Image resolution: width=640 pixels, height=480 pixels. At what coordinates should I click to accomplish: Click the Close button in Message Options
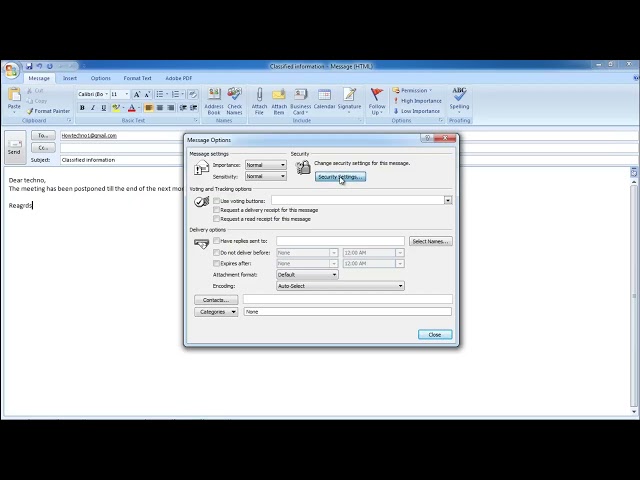coord(435,335)
